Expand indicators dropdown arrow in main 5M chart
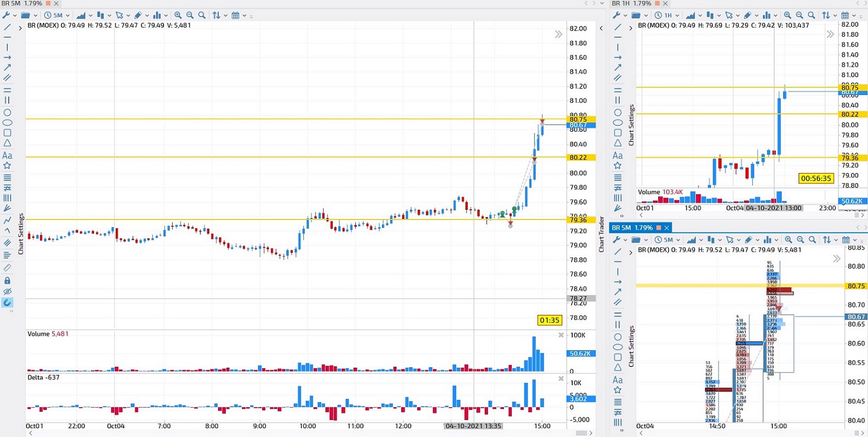This screenshot has width=868, height=437. coord(166,16)
